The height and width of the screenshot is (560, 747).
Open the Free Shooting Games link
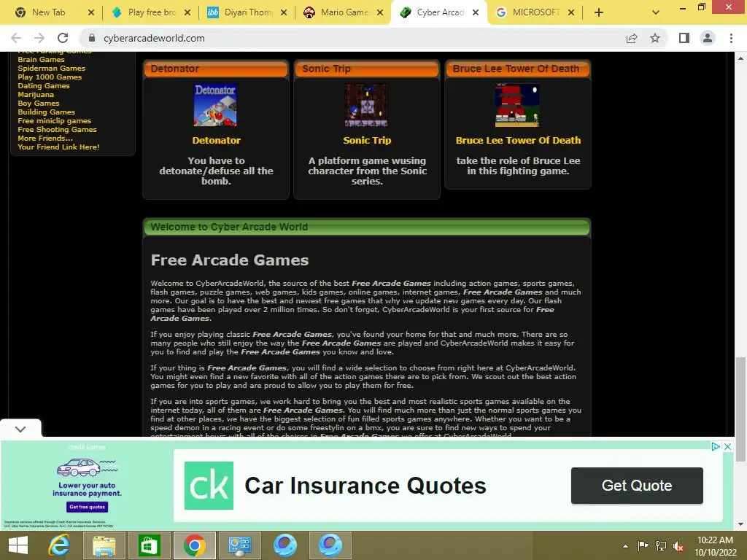coord(57,130)
